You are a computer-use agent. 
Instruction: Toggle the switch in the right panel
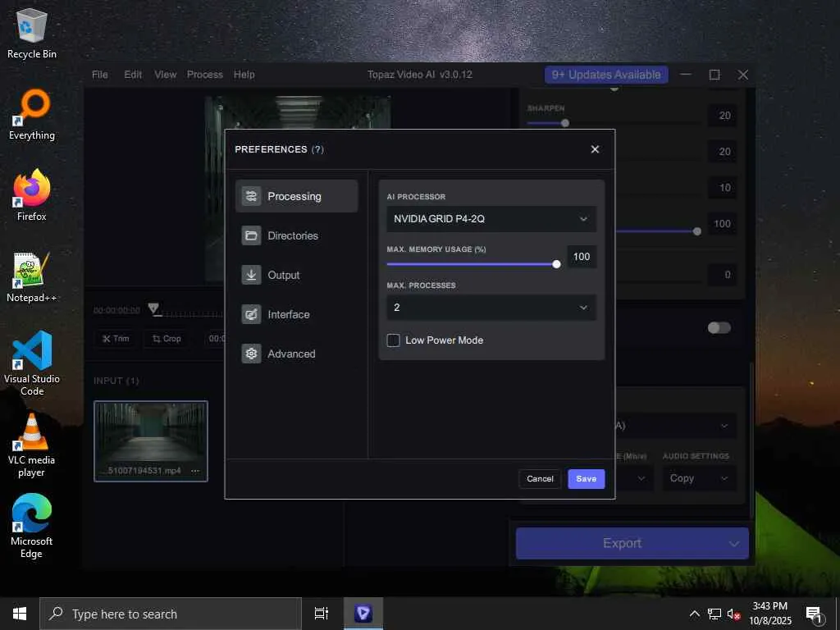point(719,328)
